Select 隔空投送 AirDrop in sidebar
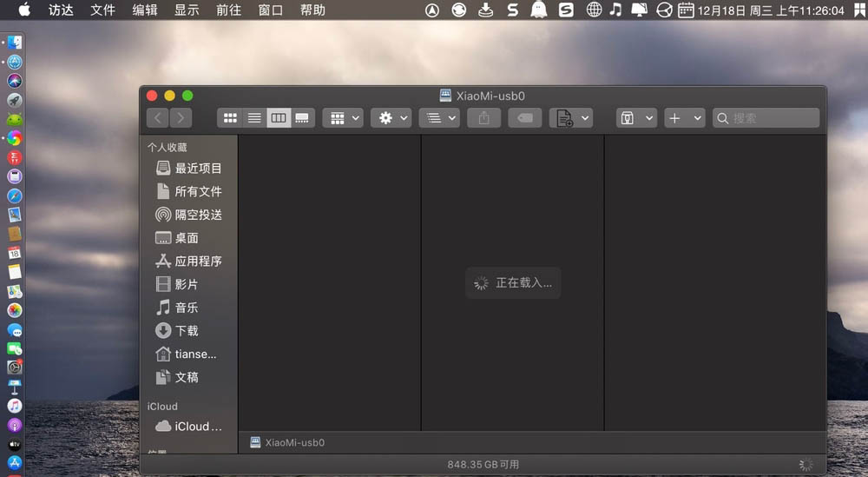Image resolution: width=868 pixels, height=477 pixels. pos(188,215)
